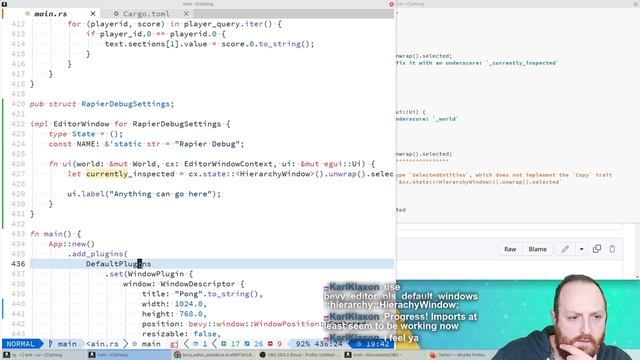Click the added lines count 17
This screenshot has width=640, height=360.
231,344
